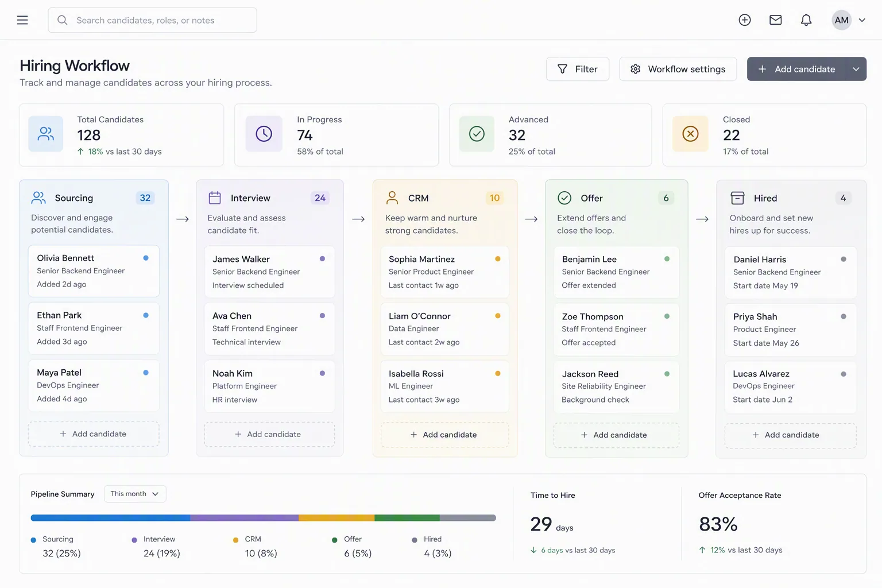This screenshot has height=588, width=882.
Task: Click Sophia Martinez's orange status dot
Action: point(498,259)
